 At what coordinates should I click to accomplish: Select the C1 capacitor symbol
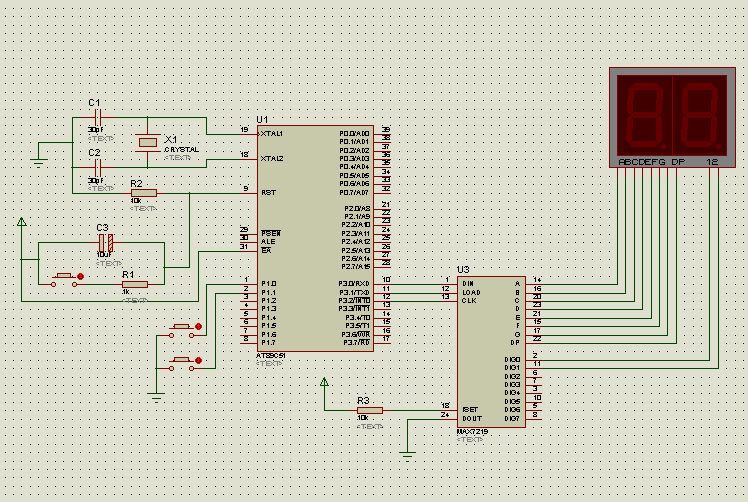coord(97,117)
